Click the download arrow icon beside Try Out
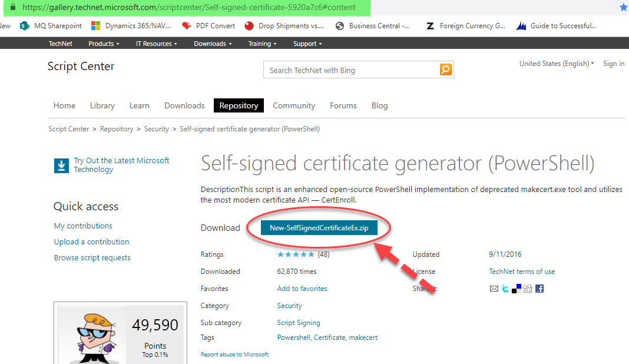The height and width of the screenshot is (364, 629). [x=61, y=166]
